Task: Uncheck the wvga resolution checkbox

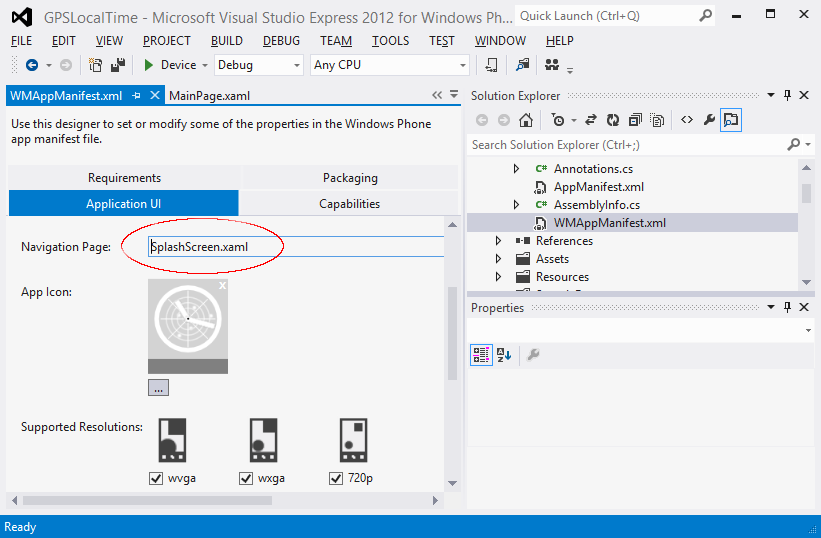Action: [x=156, y=478]
